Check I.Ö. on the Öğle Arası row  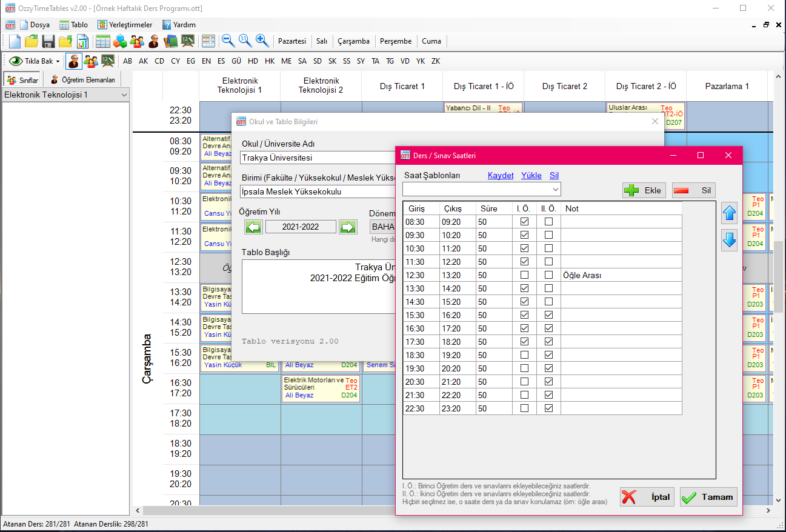pyautogui.click(x=525, y=274)
